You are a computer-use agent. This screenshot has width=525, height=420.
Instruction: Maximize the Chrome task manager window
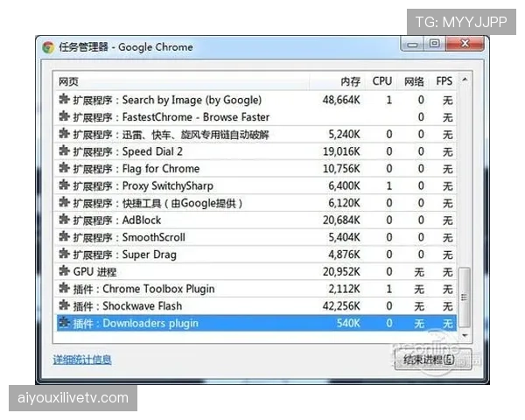(435, 44)
